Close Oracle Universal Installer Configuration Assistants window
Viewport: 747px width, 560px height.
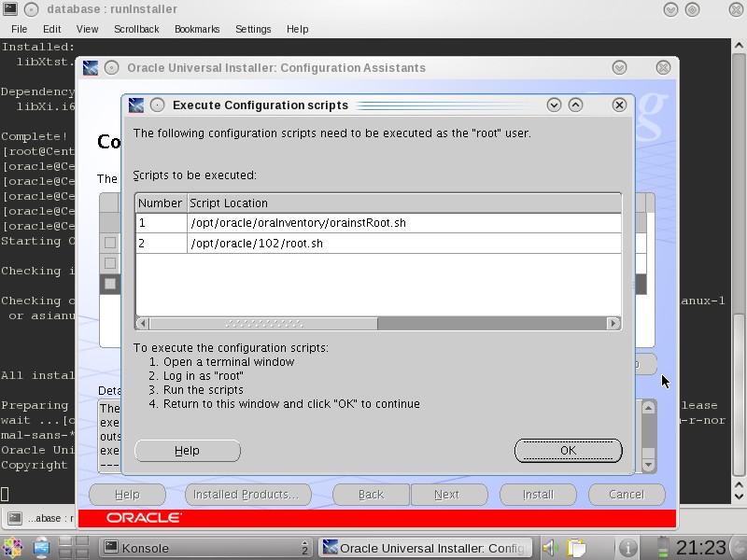[663, 67]
